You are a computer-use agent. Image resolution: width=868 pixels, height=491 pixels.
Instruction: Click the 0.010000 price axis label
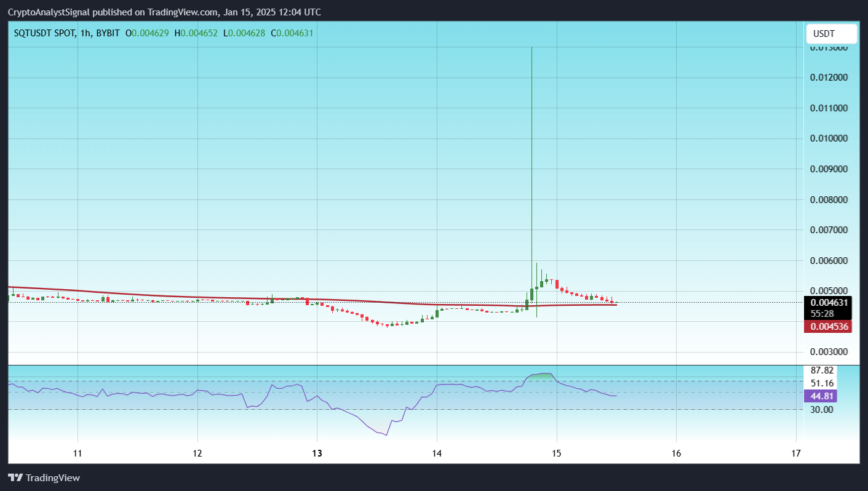(829, 138)
